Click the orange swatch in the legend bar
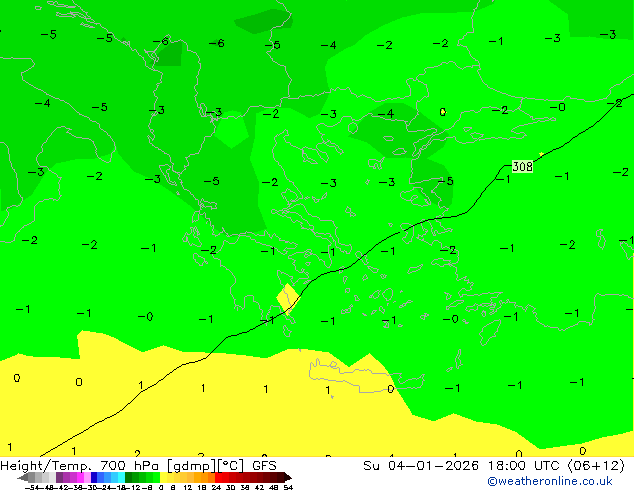This screenshot has height=490, width=634. point(204,477)
